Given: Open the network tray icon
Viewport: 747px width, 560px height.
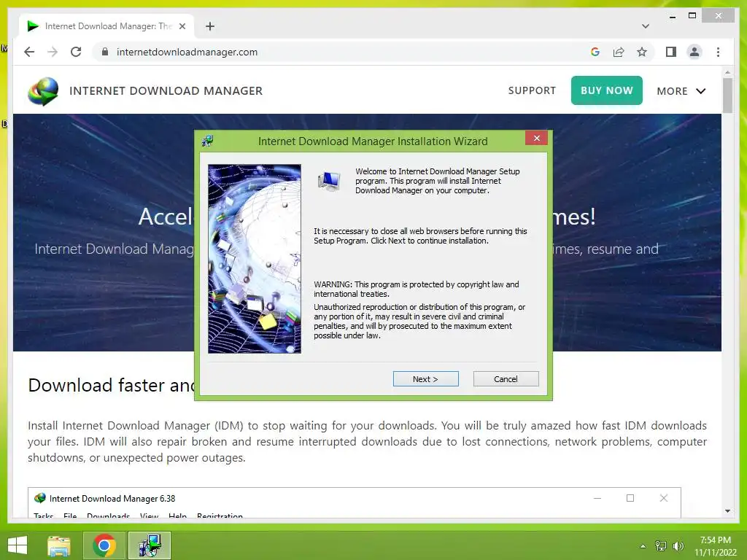Looking at the screenshot, I should pos(661,546).
